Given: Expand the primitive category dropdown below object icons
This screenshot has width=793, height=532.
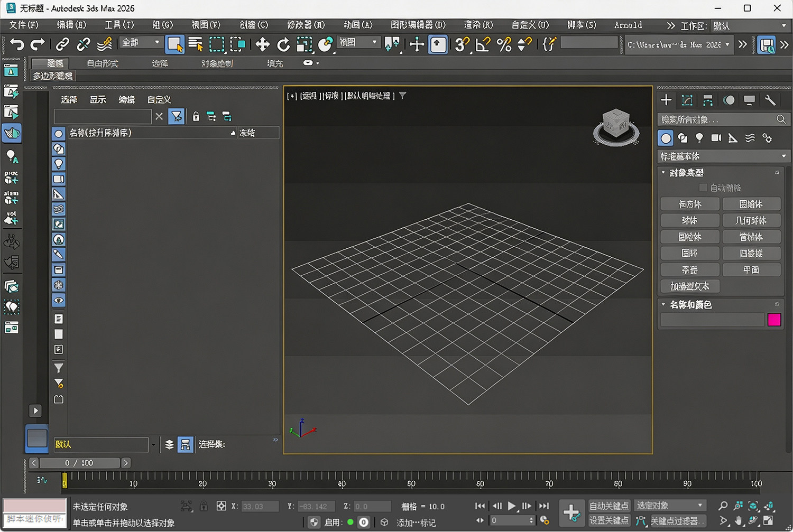Looking at the screenshot, I should click(x=723, y=156).
